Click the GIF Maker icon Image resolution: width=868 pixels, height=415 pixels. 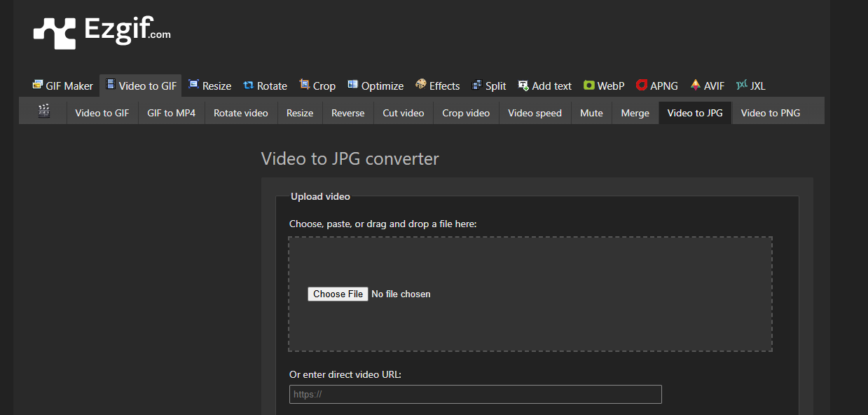pyautogui.click(x=38, y=85)
